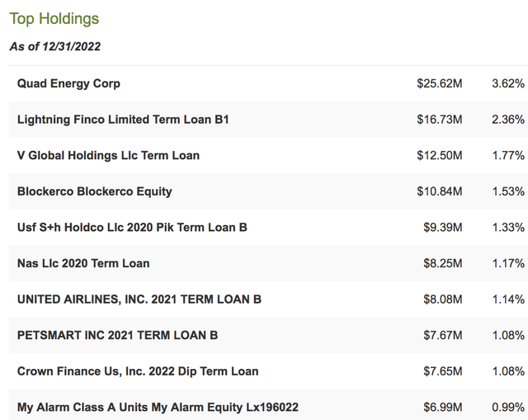
Task: Select the $10.84M value
Action: (x=440, y=191)
